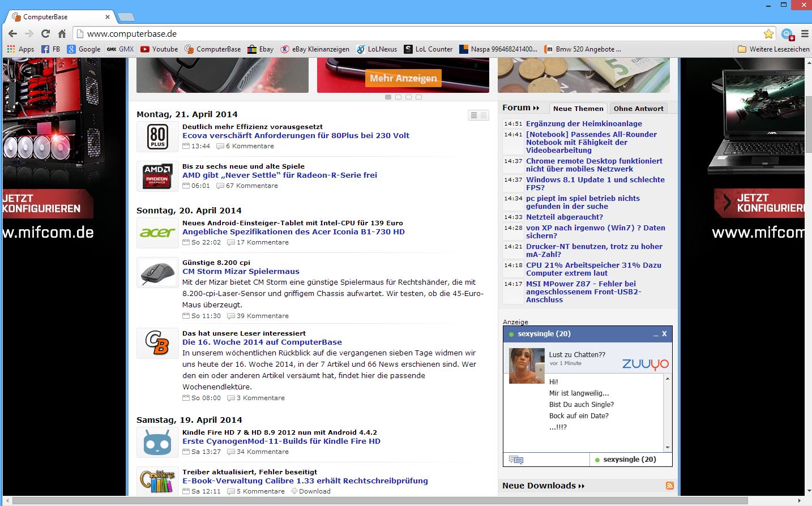Expand the Neue Downloads section header
812x506 pixels.
(x=543, y=486)
